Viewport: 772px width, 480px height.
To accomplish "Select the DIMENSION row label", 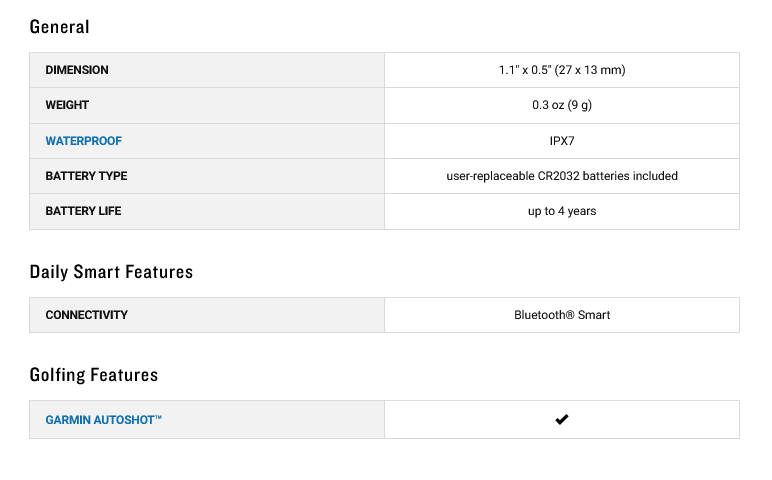I will tap(77, 70).
